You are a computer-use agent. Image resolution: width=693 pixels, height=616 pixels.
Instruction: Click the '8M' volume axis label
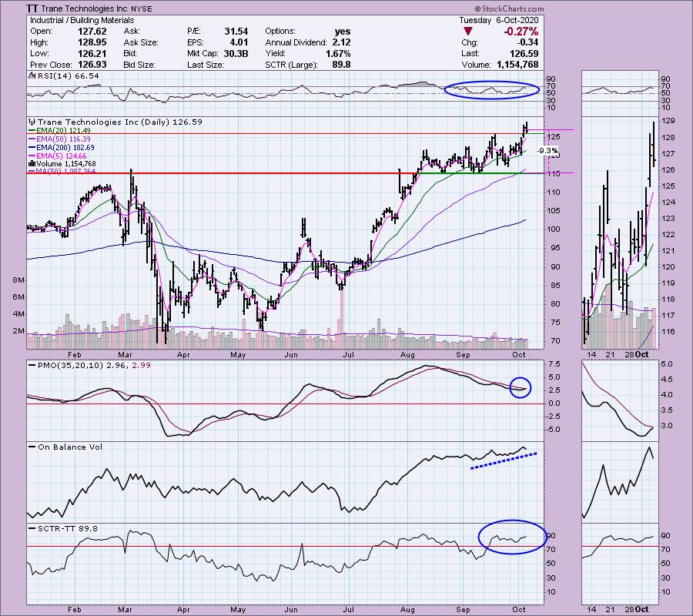coord(18,280)
